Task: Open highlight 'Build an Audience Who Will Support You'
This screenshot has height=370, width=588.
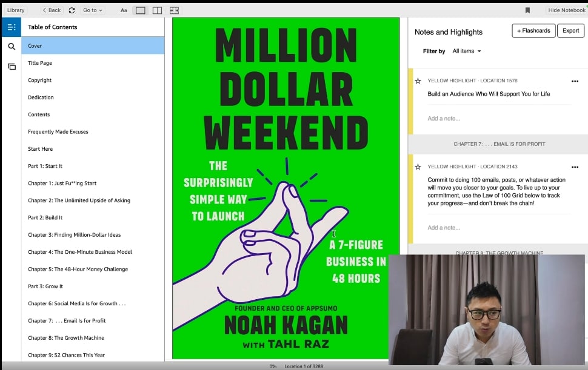Action: tap(489, 94)
